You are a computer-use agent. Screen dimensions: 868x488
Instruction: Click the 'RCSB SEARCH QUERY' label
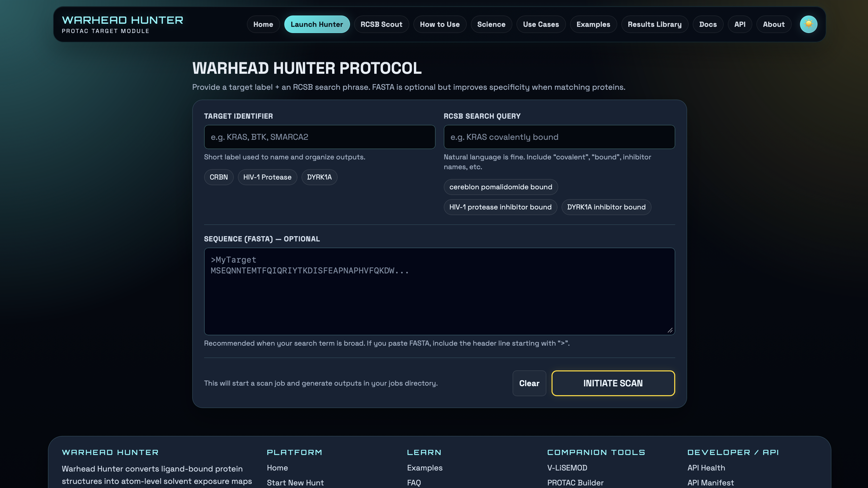pos(482,116)
